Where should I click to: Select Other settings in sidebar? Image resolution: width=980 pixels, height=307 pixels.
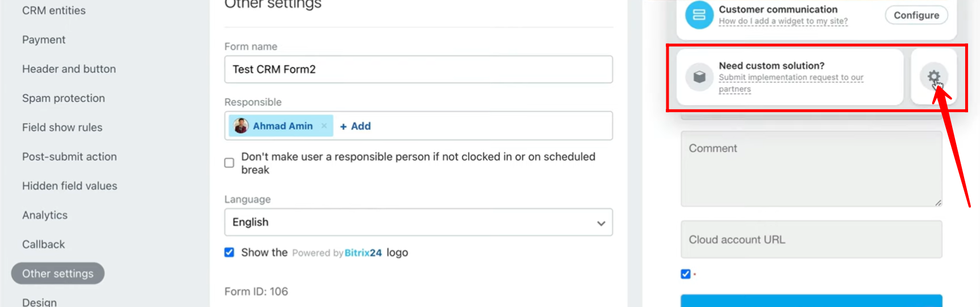click(x=58, y=273)
